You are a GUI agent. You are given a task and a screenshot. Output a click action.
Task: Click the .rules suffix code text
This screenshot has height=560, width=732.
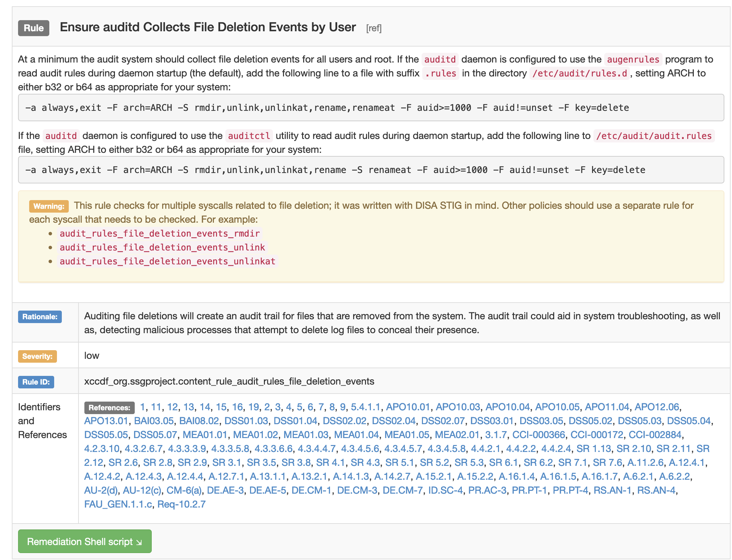click(441, 73)
